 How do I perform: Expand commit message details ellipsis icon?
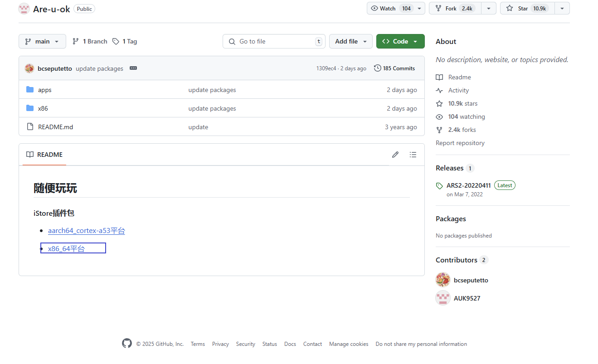(133, 68)
